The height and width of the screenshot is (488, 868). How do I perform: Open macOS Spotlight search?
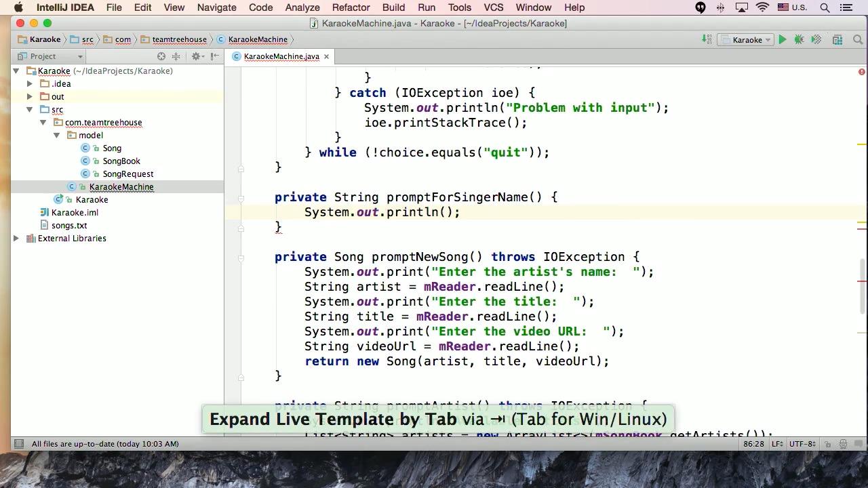click(x=825, y=7)
